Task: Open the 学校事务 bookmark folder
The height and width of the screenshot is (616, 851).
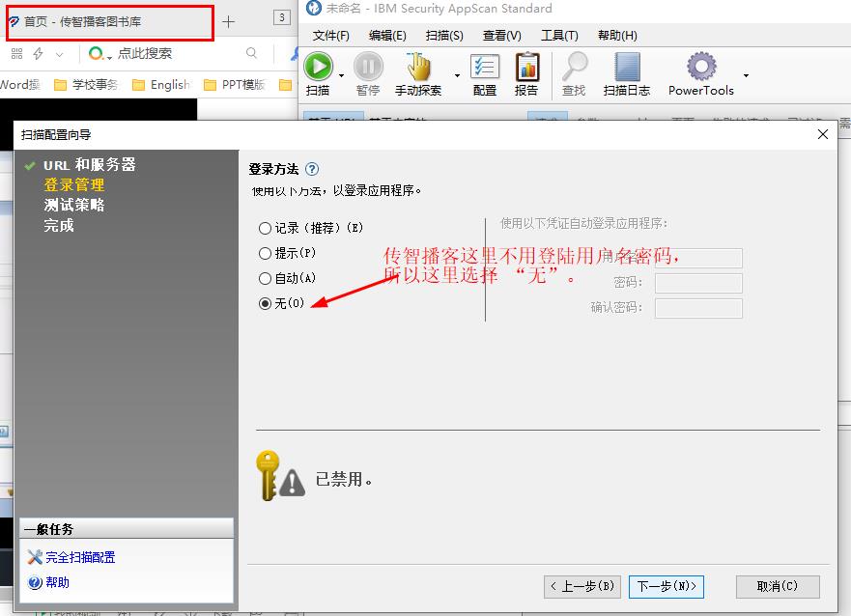Action: [x=86, y=85]
